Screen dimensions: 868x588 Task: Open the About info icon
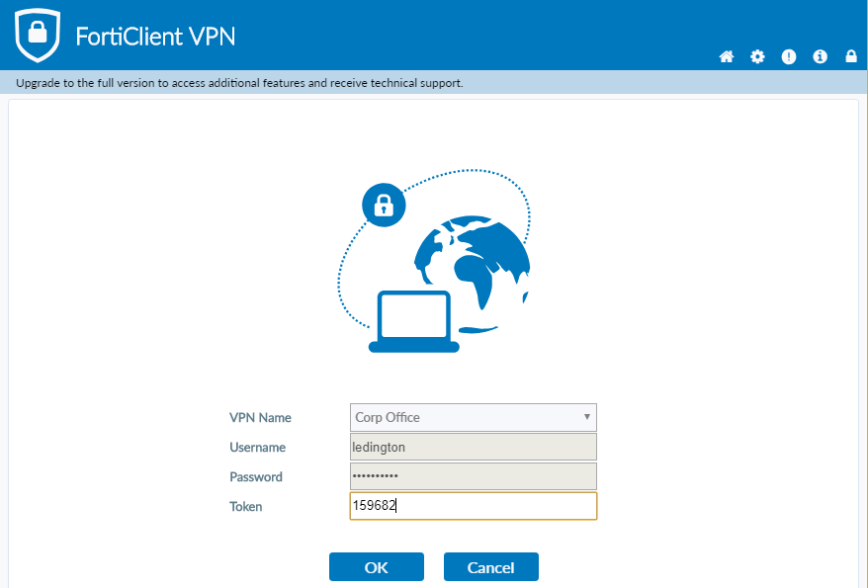(x=820, y=56)
